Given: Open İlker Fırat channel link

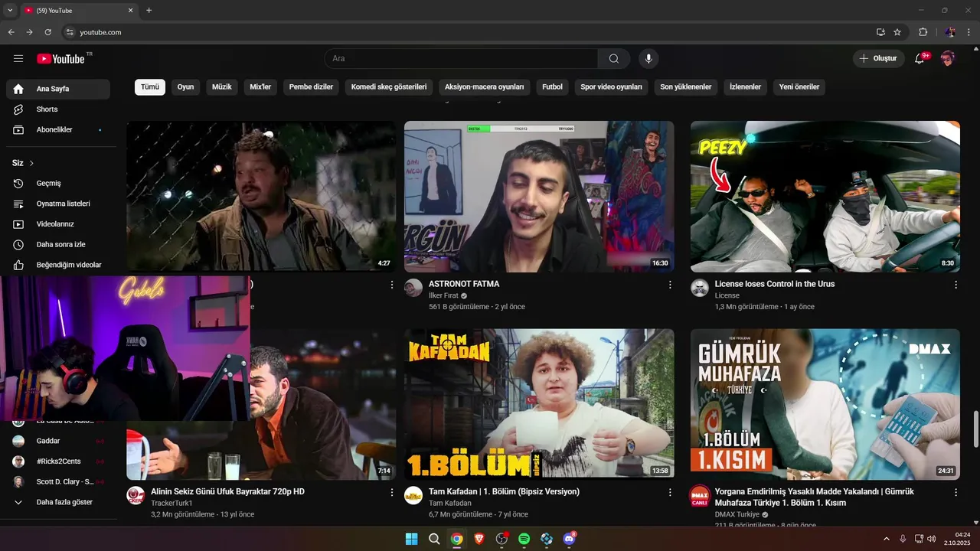Looking at the screenshot, I should (443, 295).
